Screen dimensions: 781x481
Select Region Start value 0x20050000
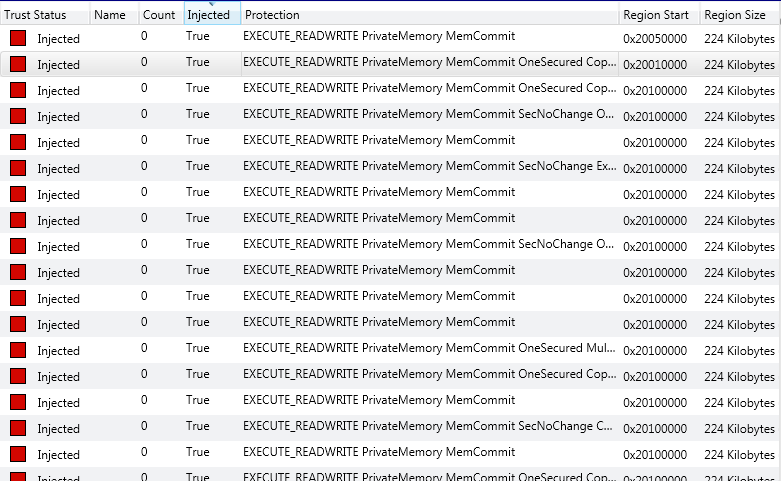(x=655, y=39)
